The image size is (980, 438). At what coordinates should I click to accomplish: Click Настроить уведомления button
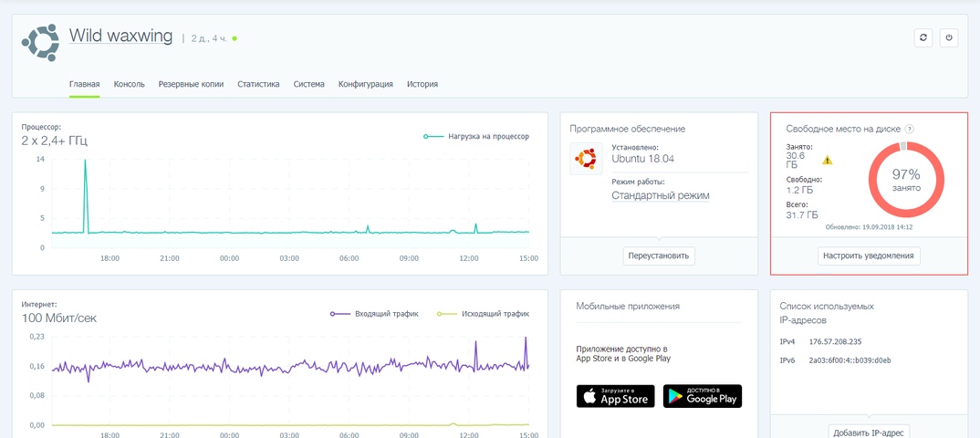[868, 255]
